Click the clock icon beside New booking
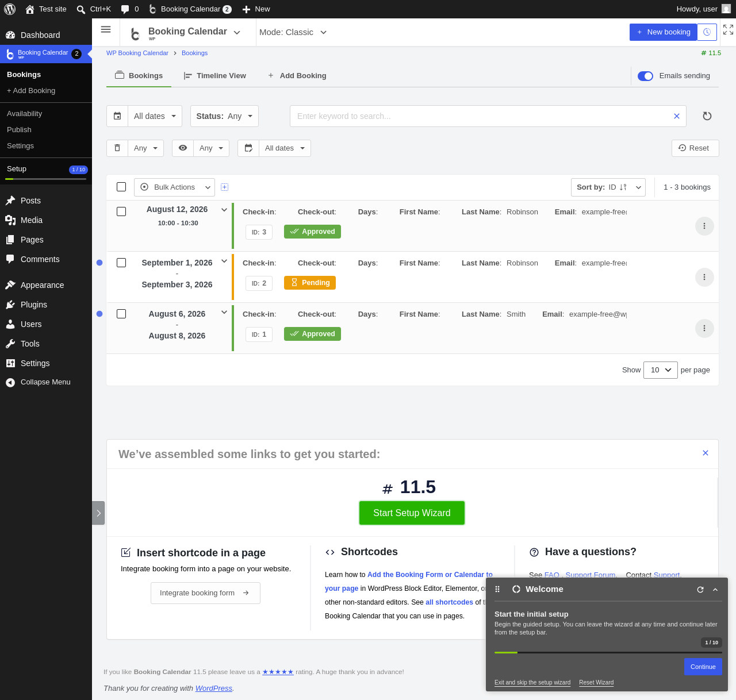 pos(707,32)
